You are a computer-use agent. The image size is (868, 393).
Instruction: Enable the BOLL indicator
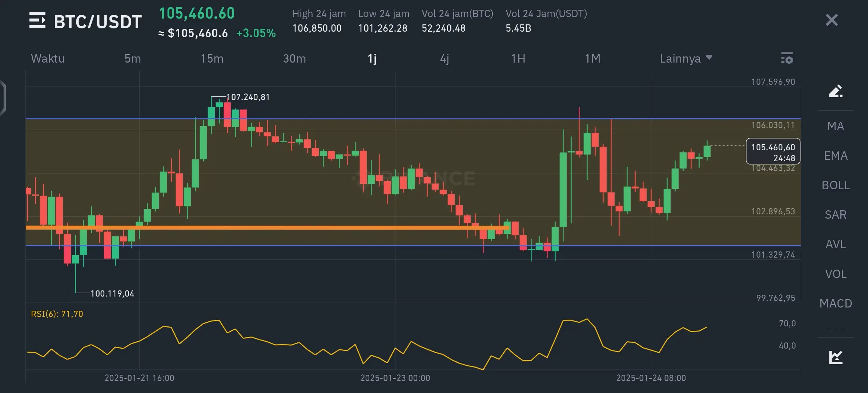835,185
